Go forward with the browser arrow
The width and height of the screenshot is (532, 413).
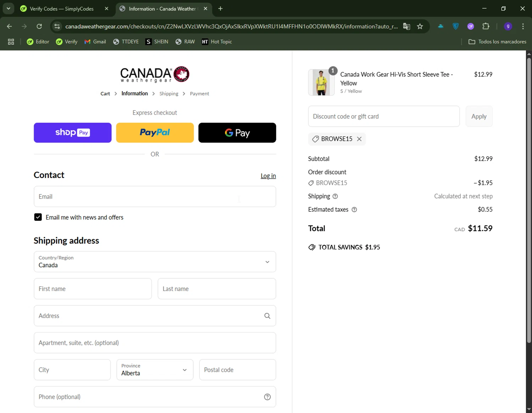coord(24,26)
